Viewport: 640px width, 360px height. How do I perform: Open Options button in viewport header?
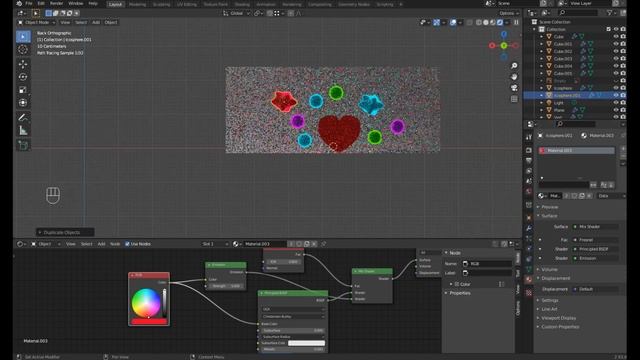[509, 13]
